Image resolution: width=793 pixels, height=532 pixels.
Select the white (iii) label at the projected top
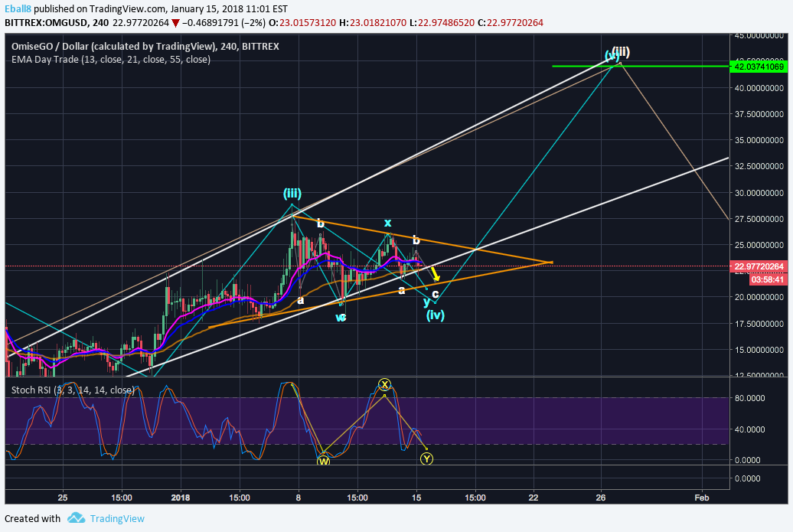point(621,51)
